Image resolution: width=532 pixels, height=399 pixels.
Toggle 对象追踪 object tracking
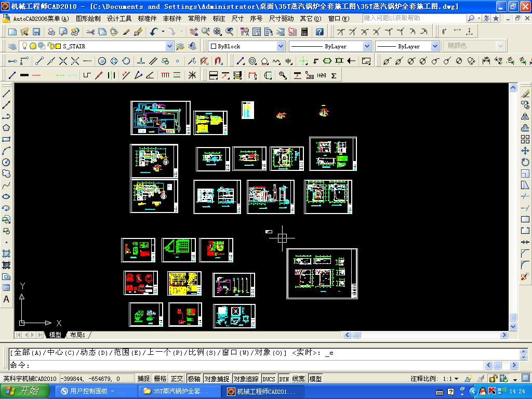click(246, 379)
